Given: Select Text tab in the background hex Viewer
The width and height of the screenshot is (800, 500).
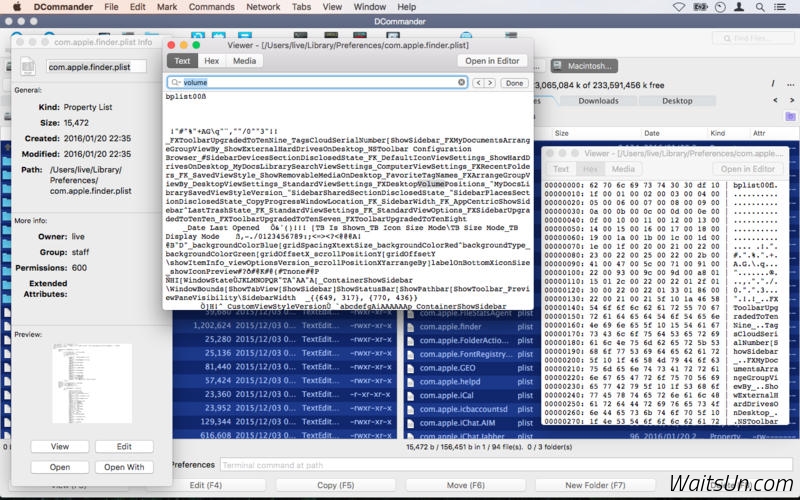Looking at the screenshot, I should pyautogui.click(x=561, y=169).
